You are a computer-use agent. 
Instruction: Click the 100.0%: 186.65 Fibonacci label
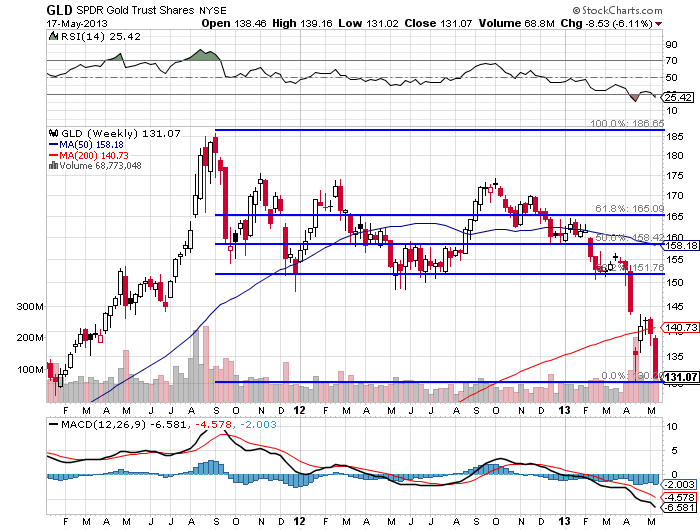[627, 123]
